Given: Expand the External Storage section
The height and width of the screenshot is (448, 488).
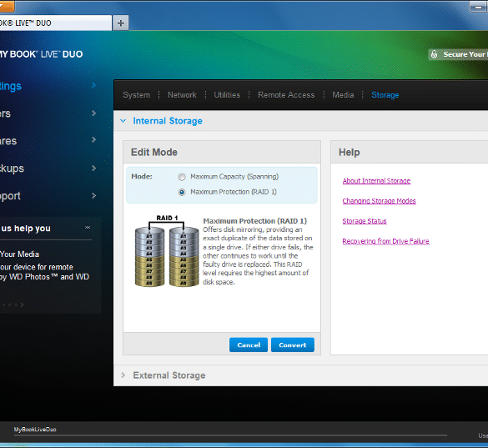Looking at the screenshot, I should pyautogui.click(x=123, y=375).
